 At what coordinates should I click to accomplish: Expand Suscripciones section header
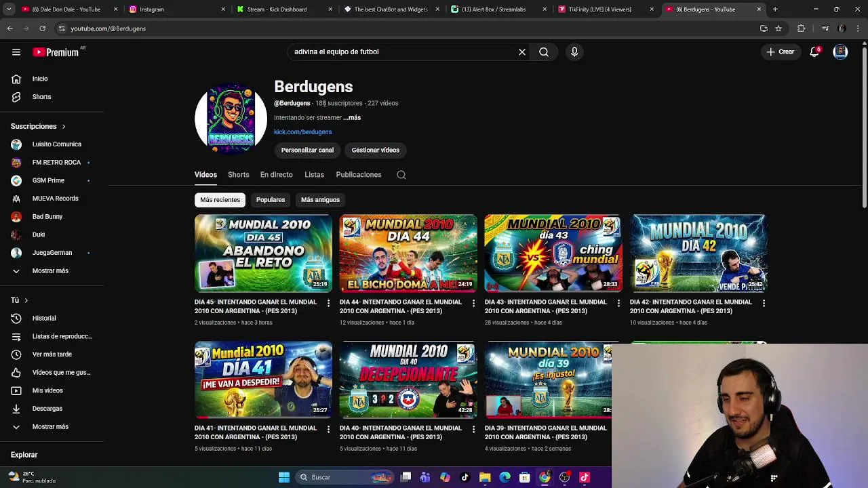tap(39, 126)
